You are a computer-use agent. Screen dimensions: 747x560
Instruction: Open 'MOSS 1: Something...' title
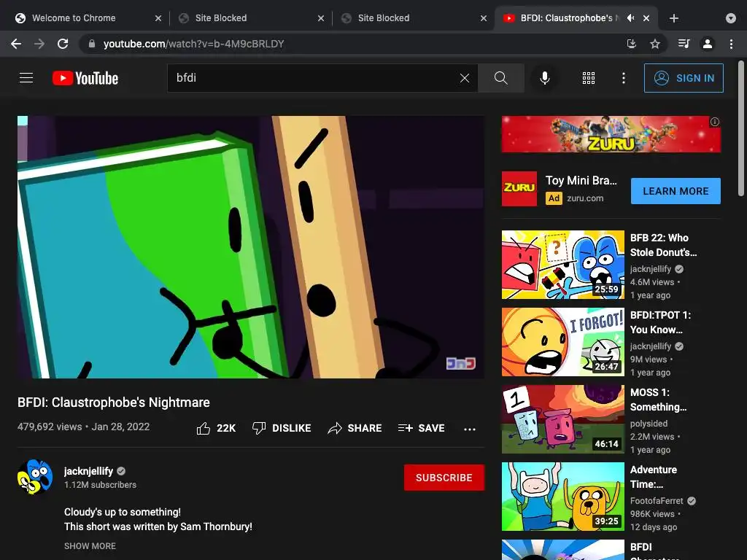click(659, 400)
